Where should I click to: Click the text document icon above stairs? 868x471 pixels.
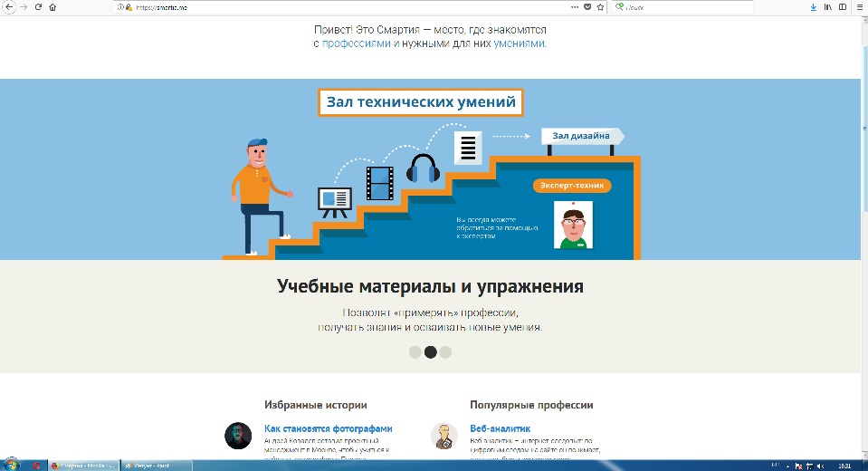click(x=467, y=146)
